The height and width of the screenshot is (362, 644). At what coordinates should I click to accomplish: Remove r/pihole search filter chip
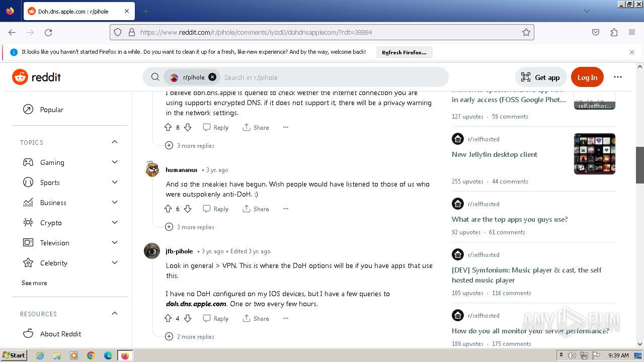[x=212, y=77]
